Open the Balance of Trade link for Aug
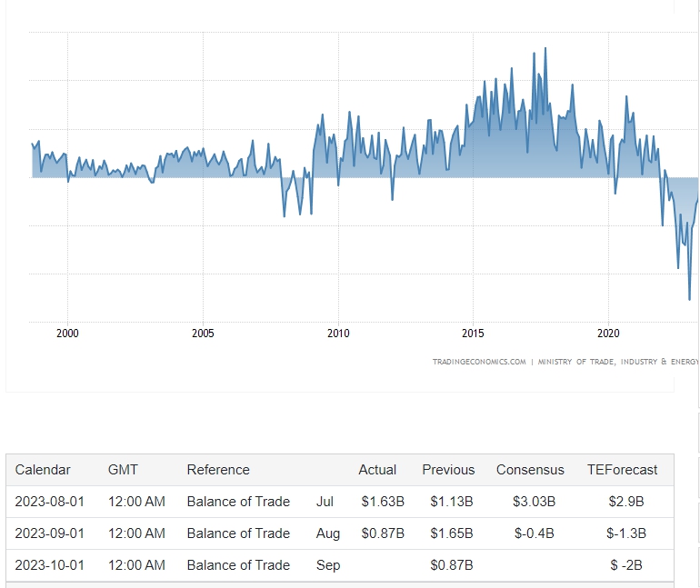Screen dimensions: 700x588 [238, 533]
